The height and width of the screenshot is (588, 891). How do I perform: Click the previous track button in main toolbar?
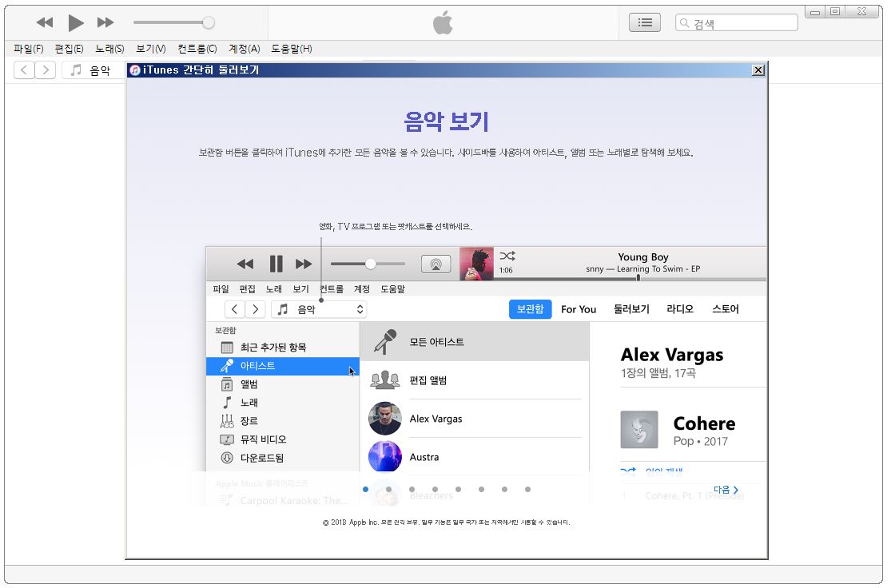[44, 22]
